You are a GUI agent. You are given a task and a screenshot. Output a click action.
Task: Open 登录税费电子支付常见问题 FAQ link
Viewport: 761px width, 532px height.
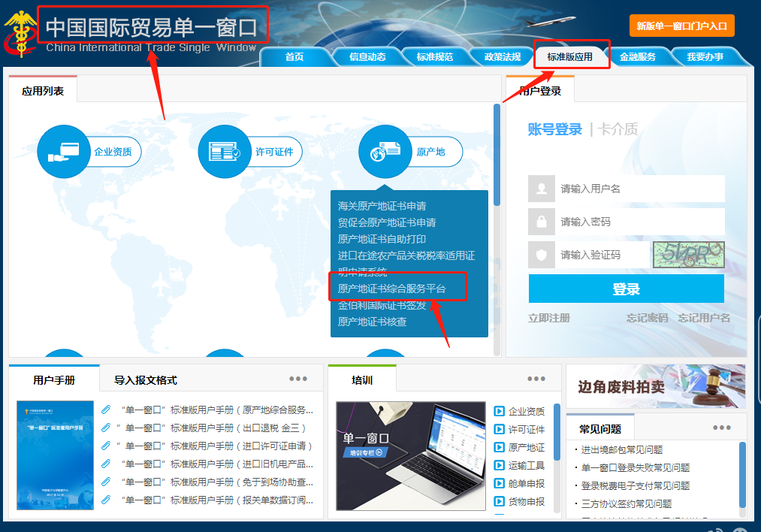(636, 485)
